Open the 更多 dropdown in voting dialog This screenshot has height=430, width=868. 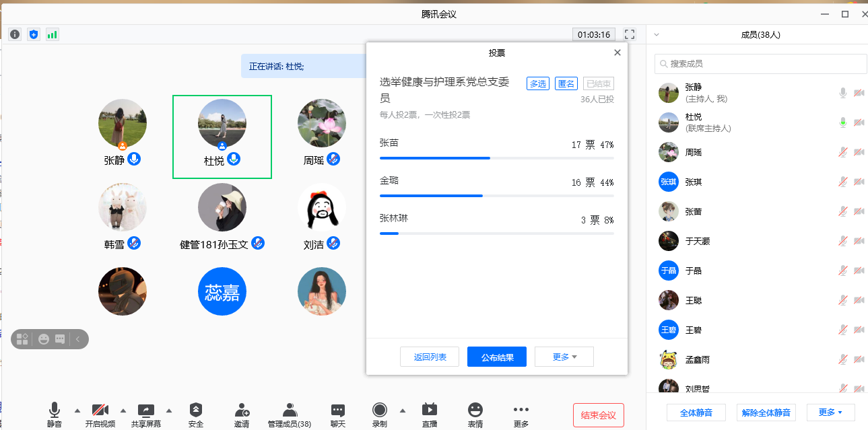pyautogui.click(x=564, y=357)
